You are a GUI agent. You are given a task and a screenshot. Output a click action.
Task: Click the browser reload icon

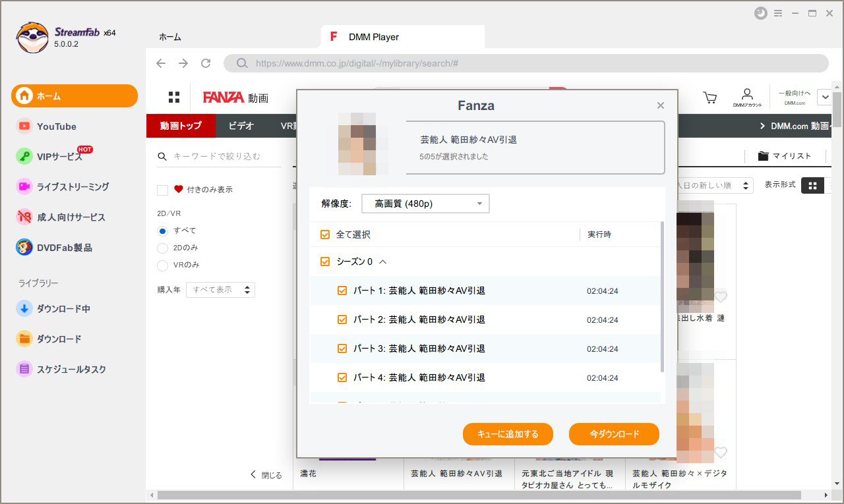206,63
